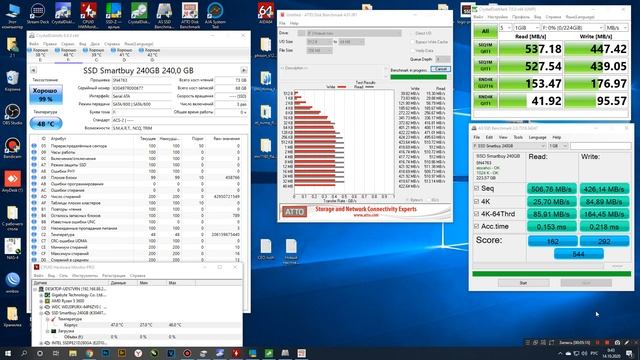Click Start button in AS SSD Benchmark
The image size is (640, 360).
[x=523, y=282]
